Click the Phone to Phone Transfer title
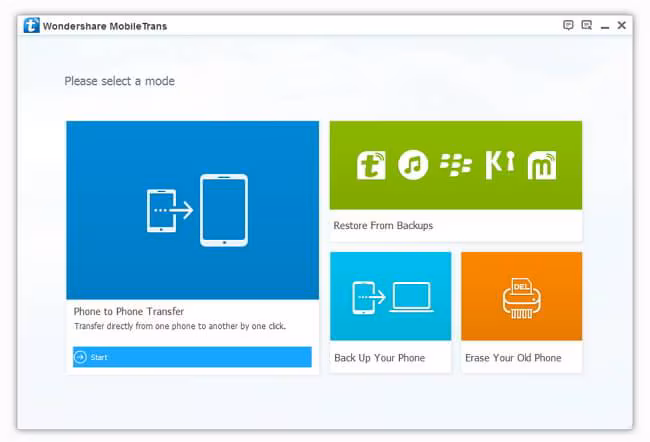 [129, 311]
